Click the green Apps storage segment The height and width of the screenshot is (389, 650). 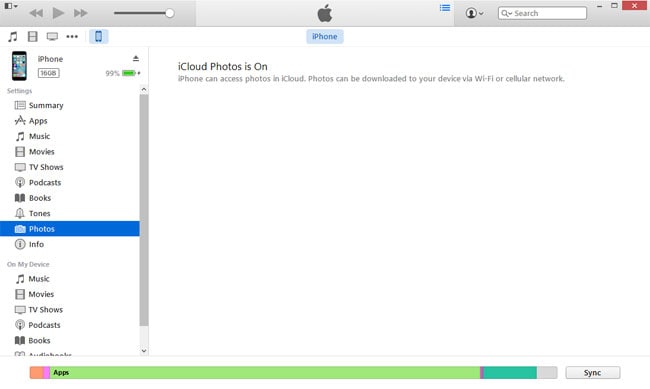(265, 372)
